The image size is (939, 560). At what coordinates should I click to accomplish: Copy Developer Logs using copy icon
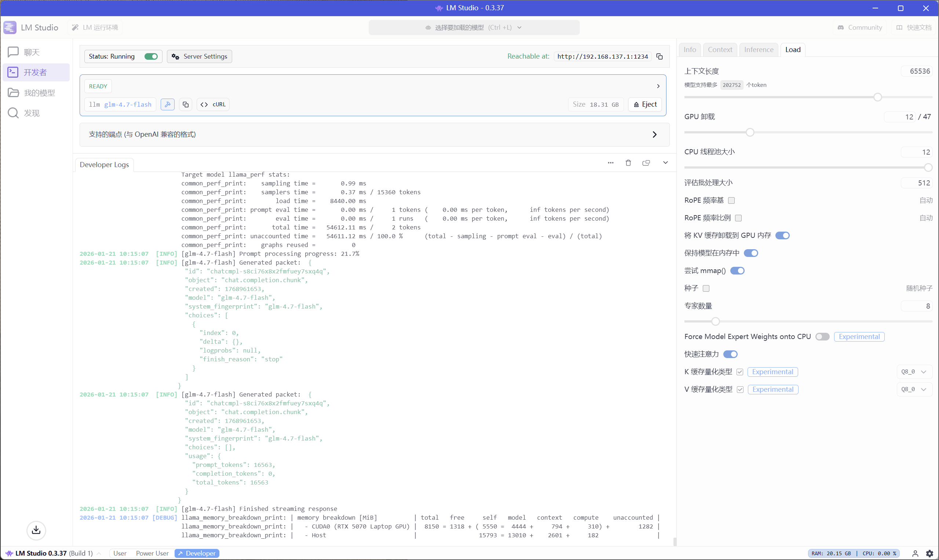tap(646, 162)
